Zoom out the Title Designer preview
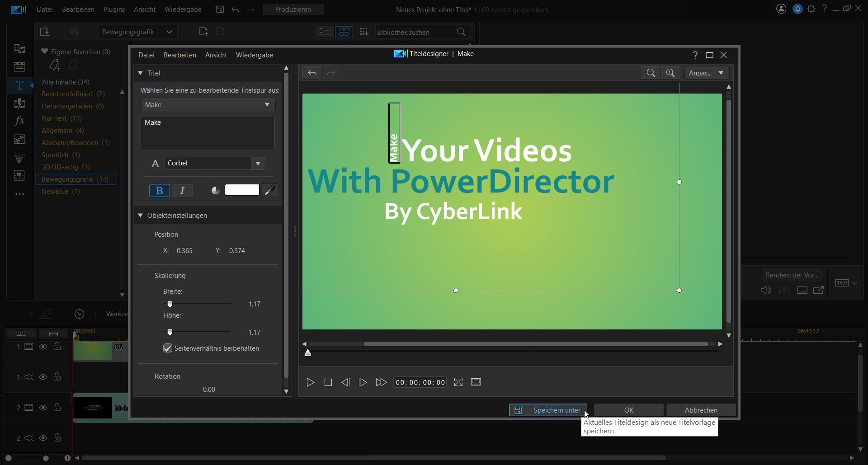The height and width of the screenshot is (465, 868). pyautogui.click(x=651, y=73)
